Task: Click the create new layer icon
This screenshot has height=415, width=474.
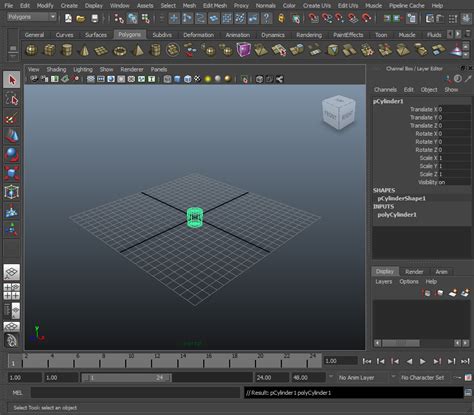Action: pyautogui.click(x=453, y=293)
